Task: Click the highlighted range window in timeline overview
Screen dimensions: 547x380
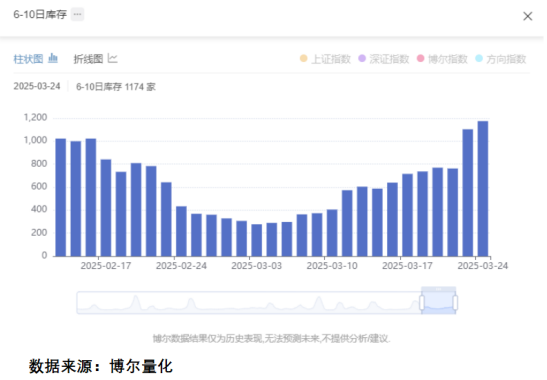Action: click(x=439, y=303)
